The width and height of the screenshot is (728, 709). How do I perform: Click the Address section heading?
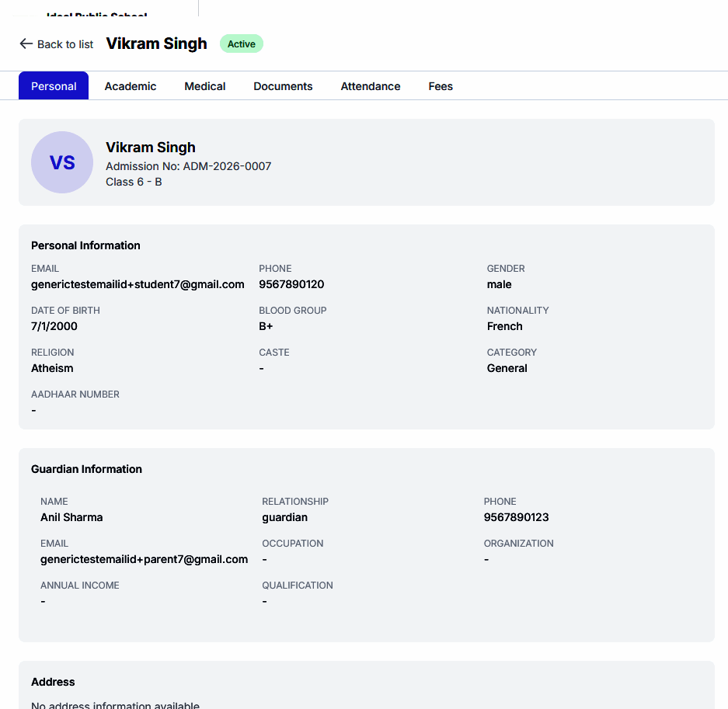pyautogui.click(x=53, y=682)
